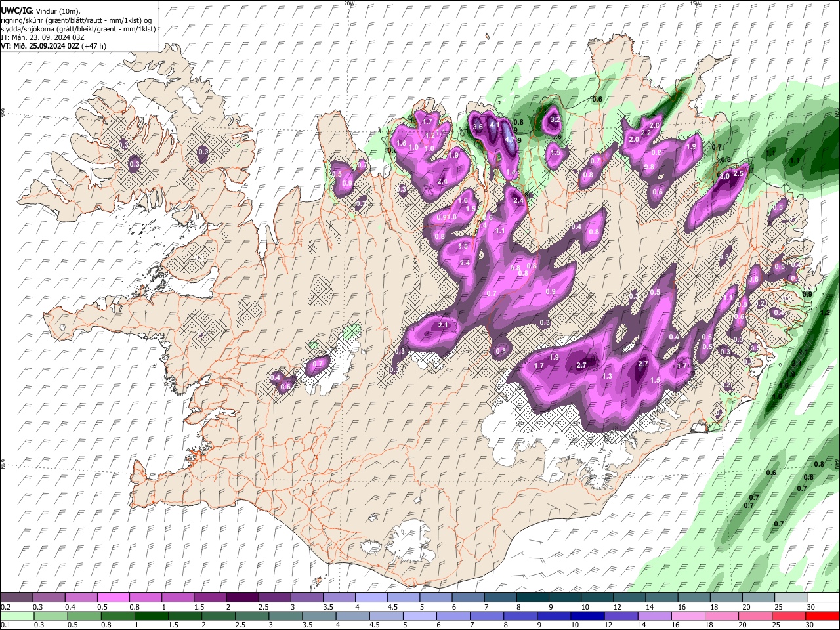Click the 2.2 snowfall value on the map
Screen dimensions: 840x630
click(x=646, y=133)
